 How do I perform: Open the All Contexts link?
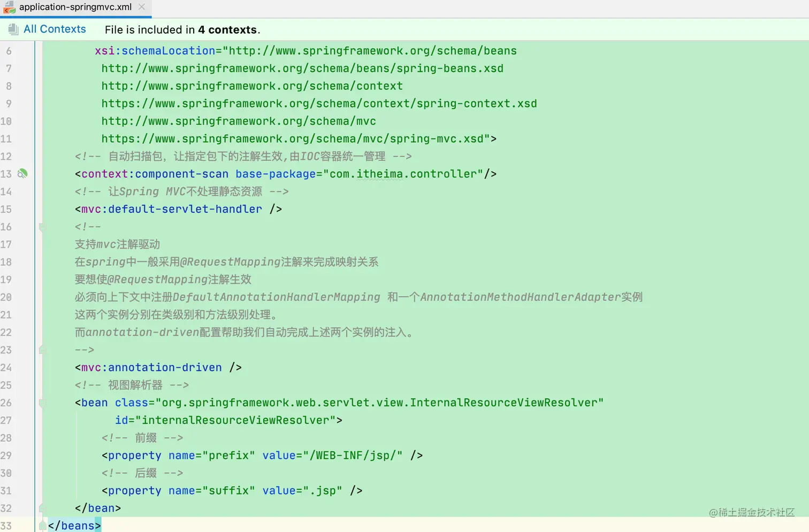[x=55, y=29]
